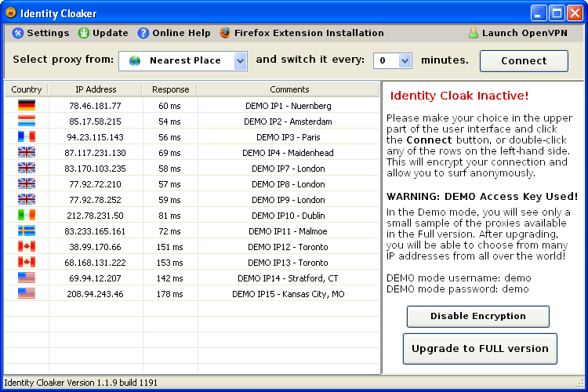Select IP address 94.23.115.143
Image resolution: width=588 pixels, height=392 pixels.
(95, 137)
